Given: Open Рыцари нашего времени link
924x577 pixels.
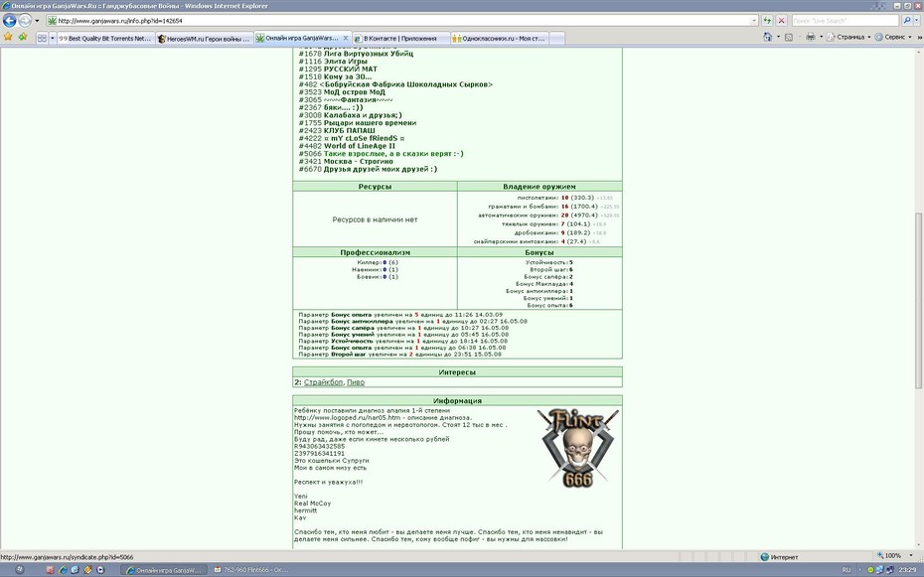Looking at the screenshot, I should click(x=370, y=123).
